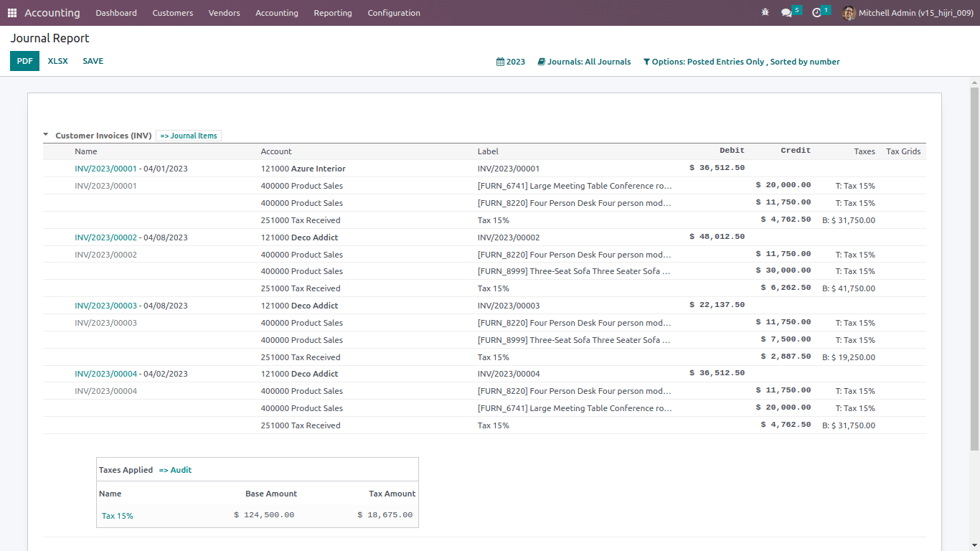Open the Configuration menu
The height and width of the screenshot is (551, 980).
(x=394, y=13)
